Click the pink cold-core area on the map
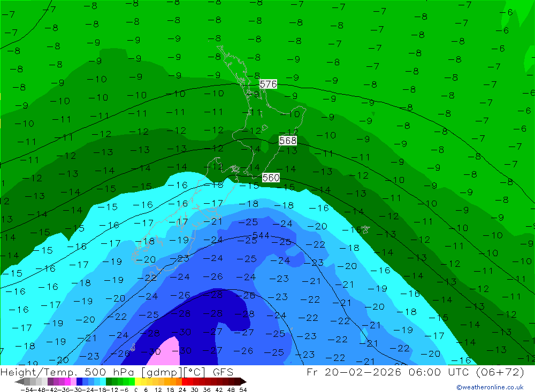 pyautogui.click(x=165, y=351)
